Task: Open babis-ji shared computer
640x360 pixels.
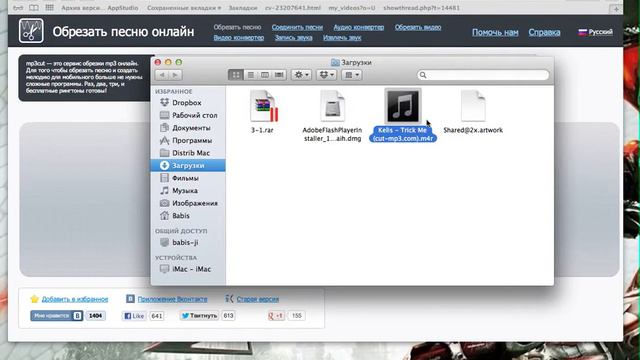Action: click(188, 242)
